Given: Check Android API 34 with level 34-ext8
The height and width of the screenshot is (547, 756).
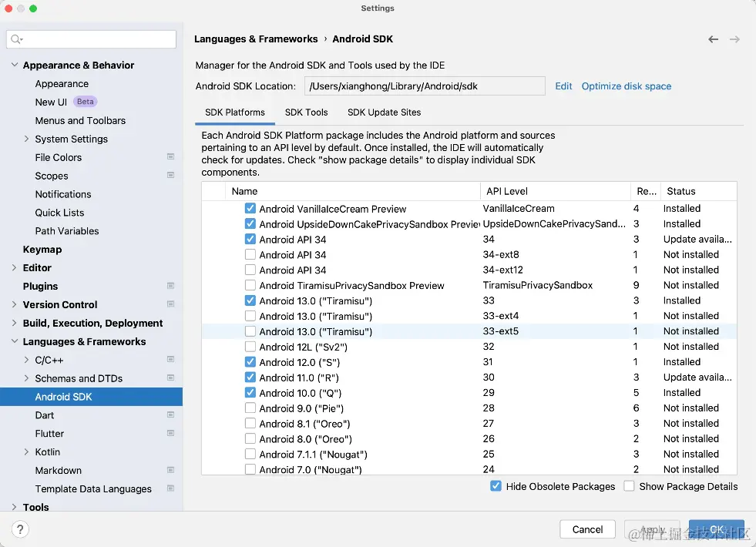Looking at the screenshot, I should [250, 254].
